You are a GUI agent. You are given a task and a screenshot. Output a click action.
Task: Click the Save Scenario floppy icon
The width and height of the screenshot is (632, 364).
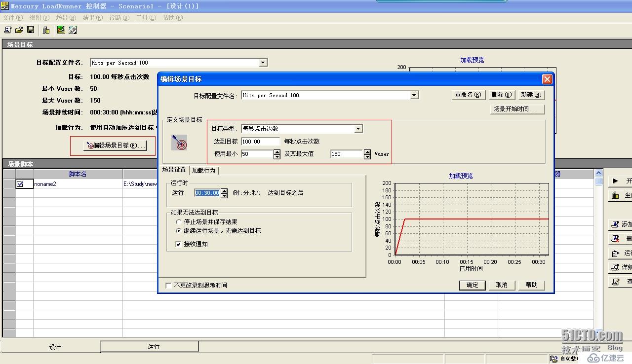[31, 30]
